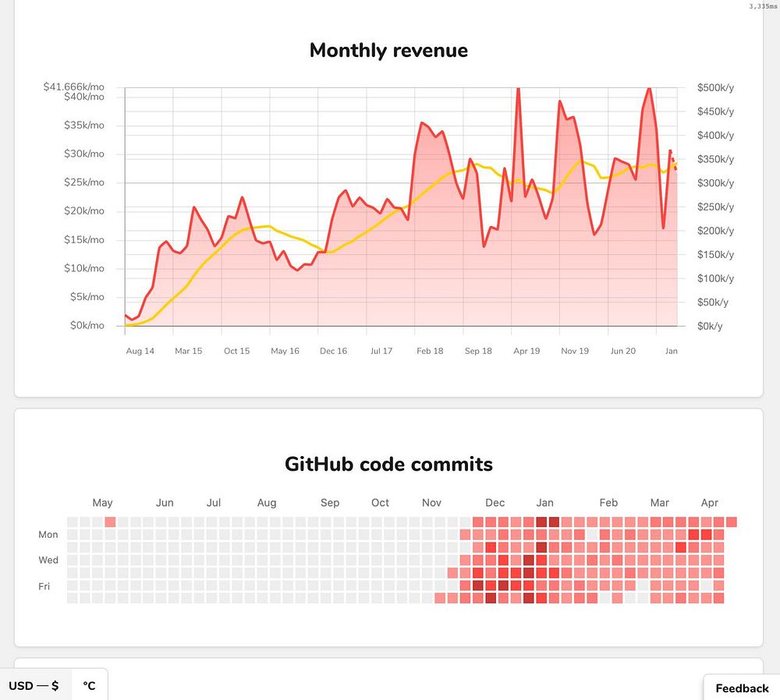
Task: Click the Mar 15 date label
Action: tap(189, 351)
